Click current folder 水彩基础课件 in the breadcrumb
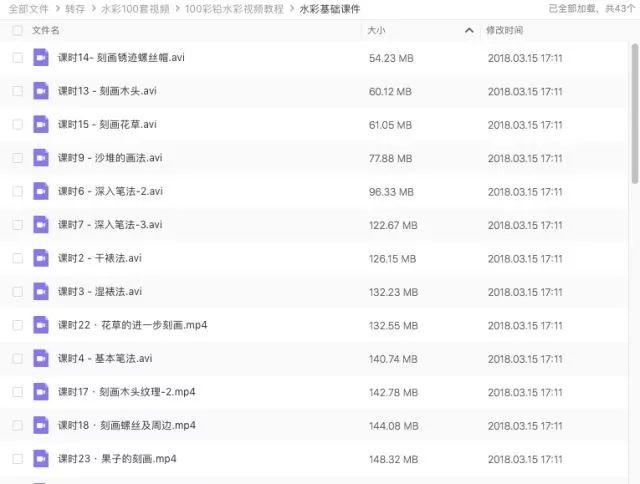 (330, 9)
